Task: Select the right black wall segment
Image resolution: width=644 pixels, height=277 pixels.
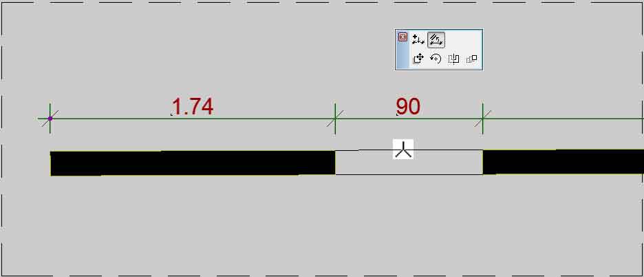Action: [x=563, y=162]
